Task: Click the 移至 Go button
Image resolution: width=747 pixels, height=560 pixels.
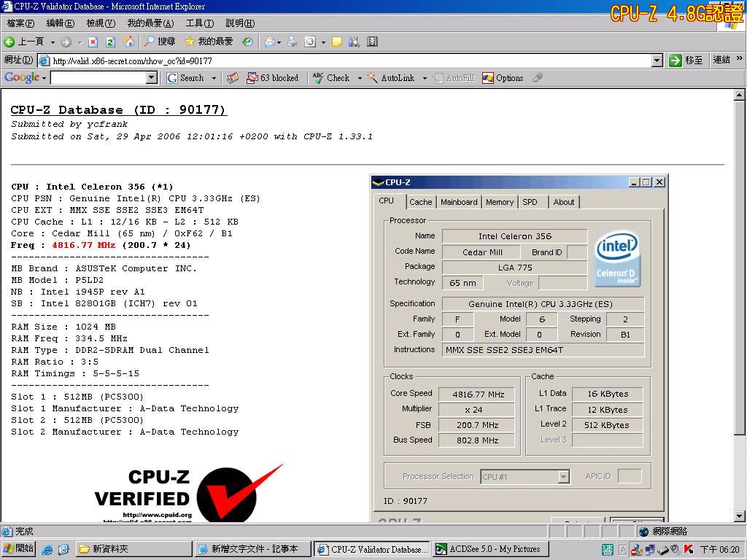Action: coord(686,61)
